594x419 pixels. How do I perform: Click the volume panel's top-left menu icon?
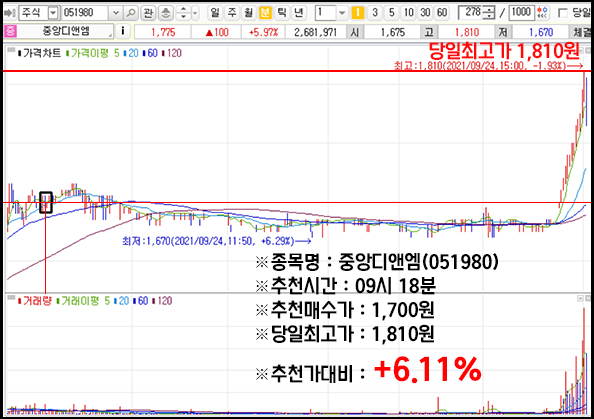(x=11, y=298)
